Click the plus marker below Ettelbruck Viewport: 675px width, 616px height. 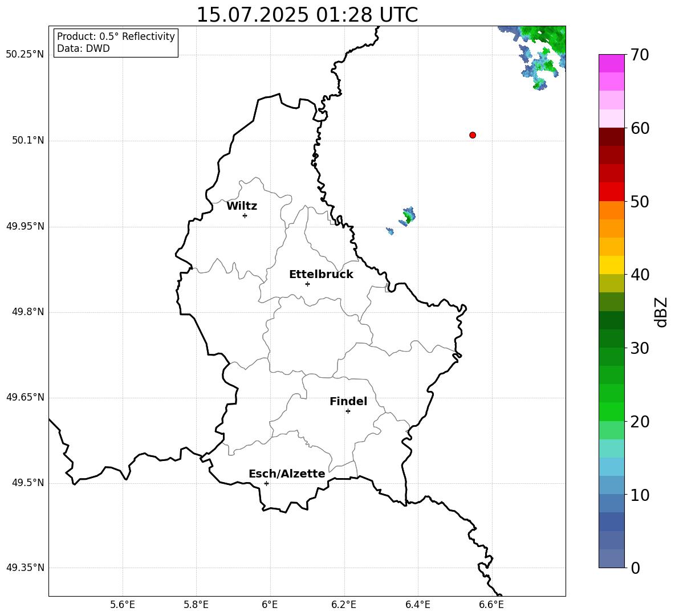[x=307, y=284]
